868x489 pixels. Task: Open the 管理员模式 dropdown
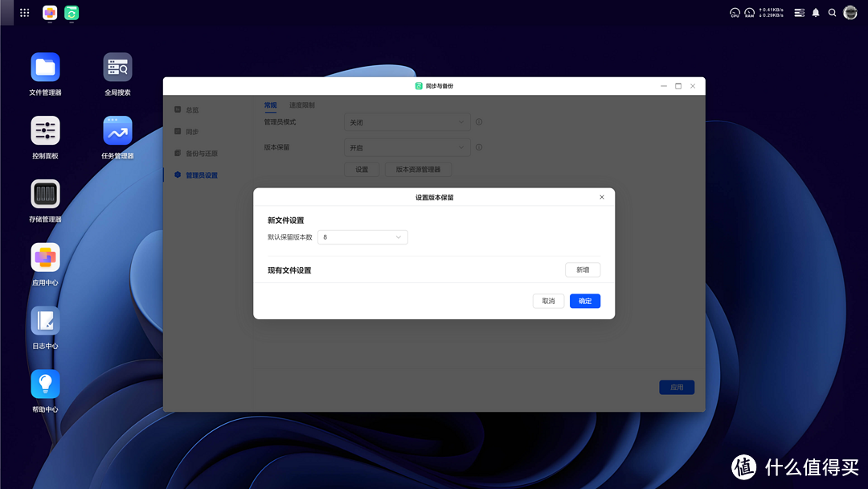click(407, 121)
